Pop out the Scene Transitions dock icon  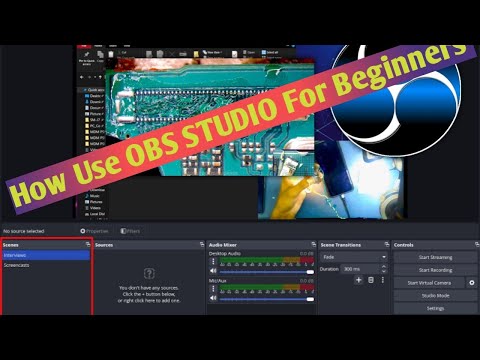(387, 244)
